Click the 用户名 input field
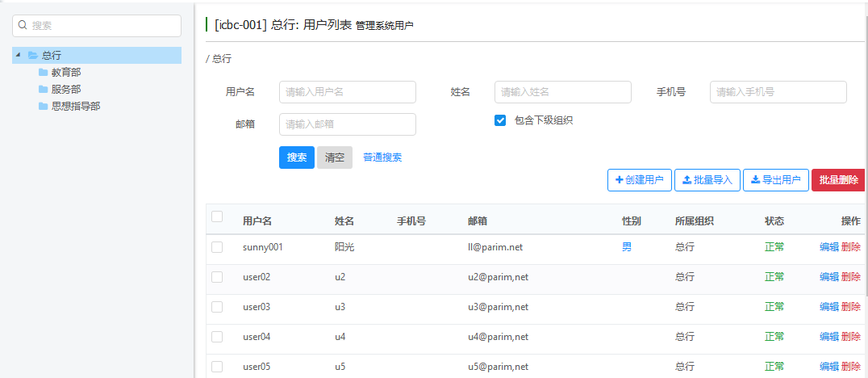This screenshot has height=378, width=868. tap(348, 92)
